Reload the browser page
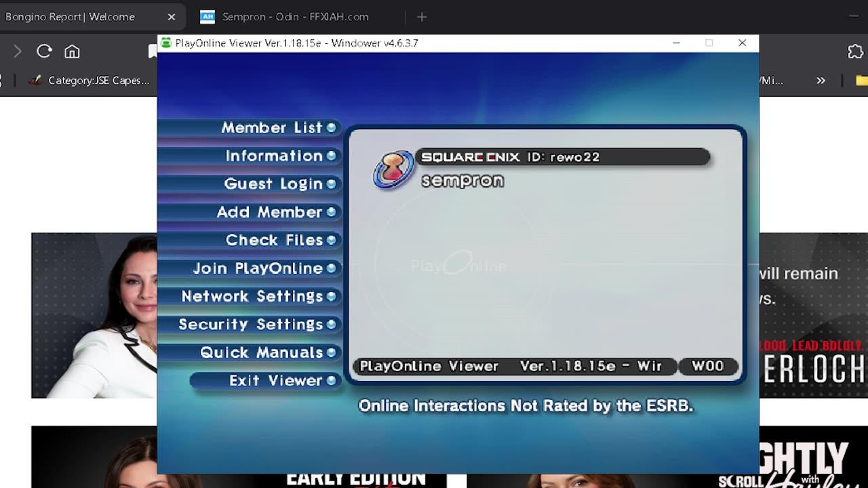 click(44, 52)
